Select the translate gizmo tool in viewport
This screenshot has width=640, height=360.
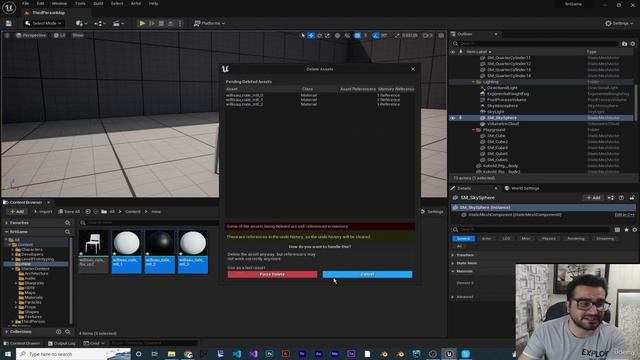pos(311,36)
